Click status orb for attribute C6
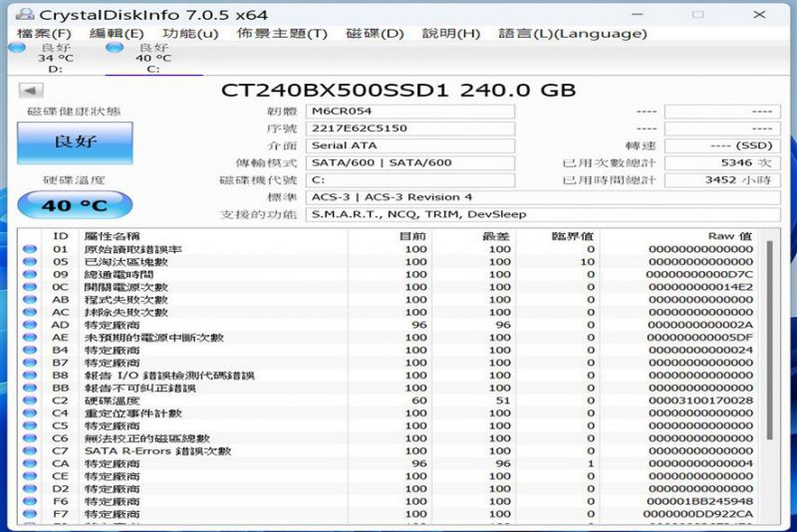Screen dimensions: 797x532 point(30,438)
